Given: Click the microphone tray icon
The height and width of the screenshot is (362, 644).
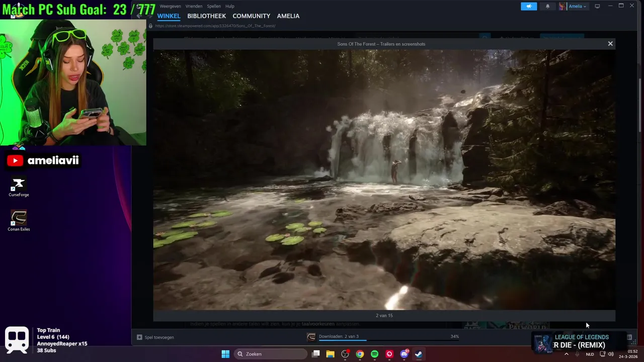Looking at the screenshot, I should [577, 354].
